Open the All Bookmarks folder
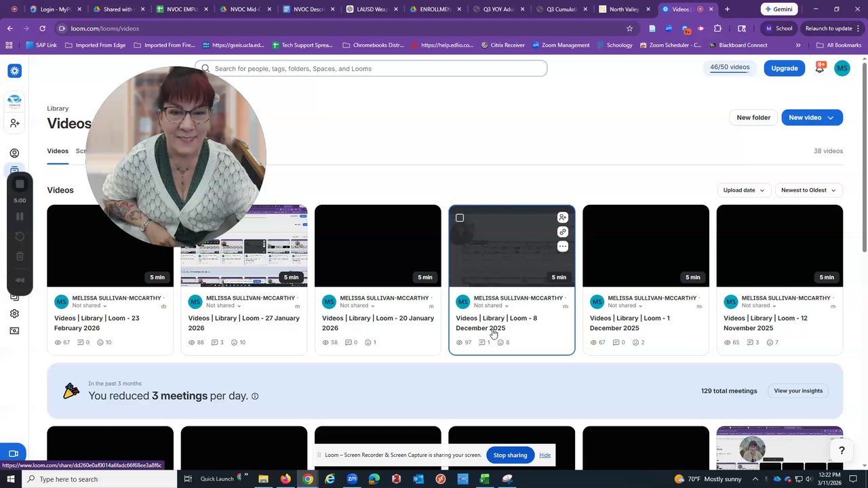 (x=839, y=45)
